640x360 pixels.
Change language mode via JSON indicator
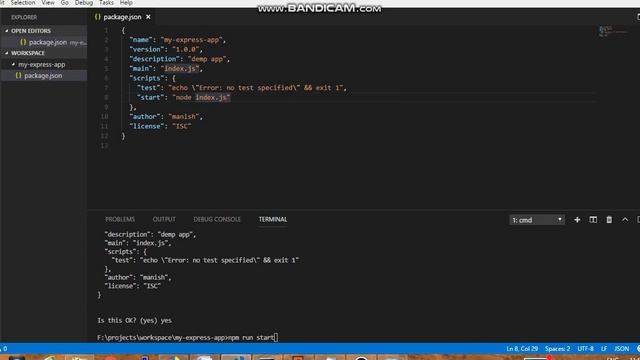[x=622, y=349]
